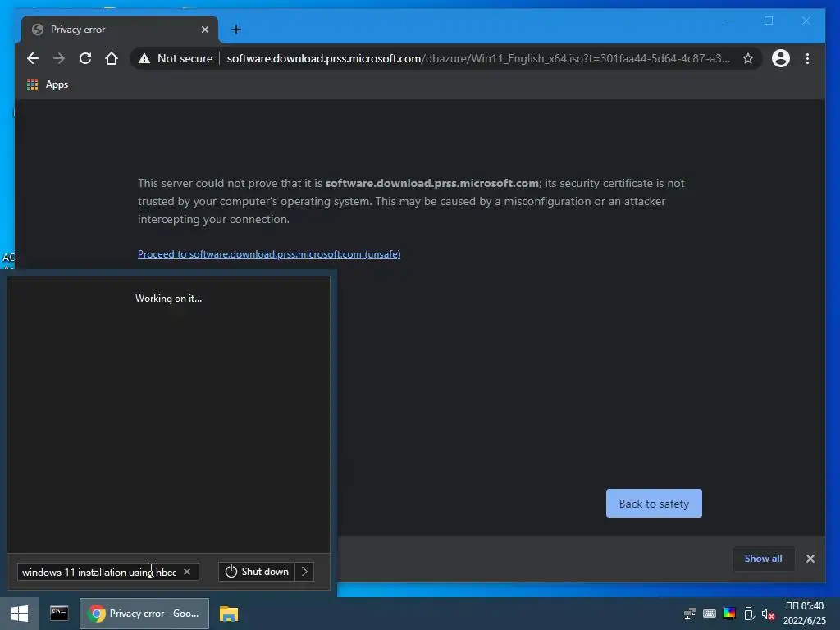The height and width of the screenshot is (630, 840).
Task: Click the Not secure warning triangle
Action: [x=144, y=58]
